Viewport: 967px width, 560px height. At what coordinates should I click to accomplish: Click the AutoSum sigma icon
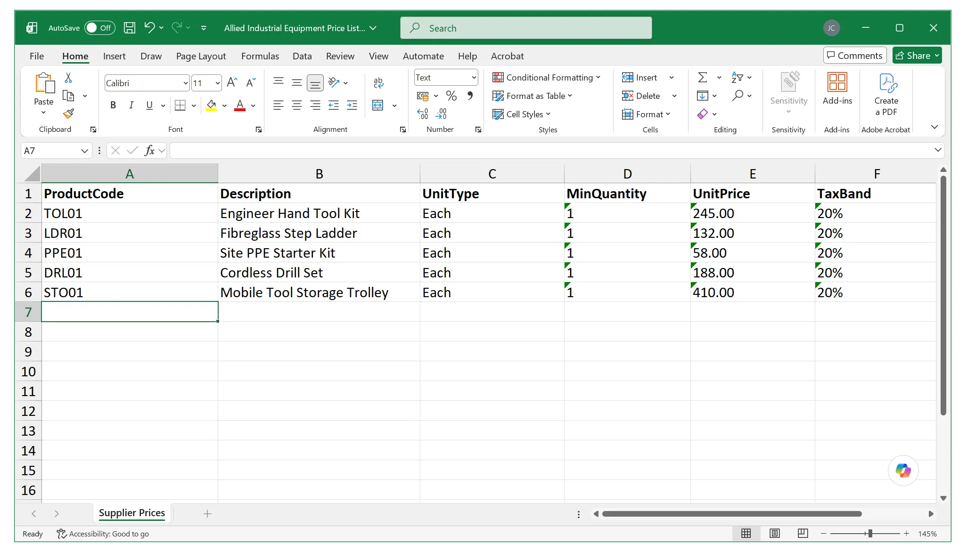(x=703, y=77)
